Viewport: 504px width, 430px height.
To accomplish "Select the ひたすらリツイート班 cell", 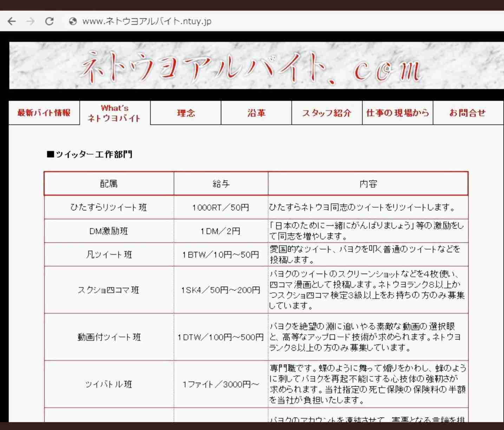I will (x=109, y=207).
